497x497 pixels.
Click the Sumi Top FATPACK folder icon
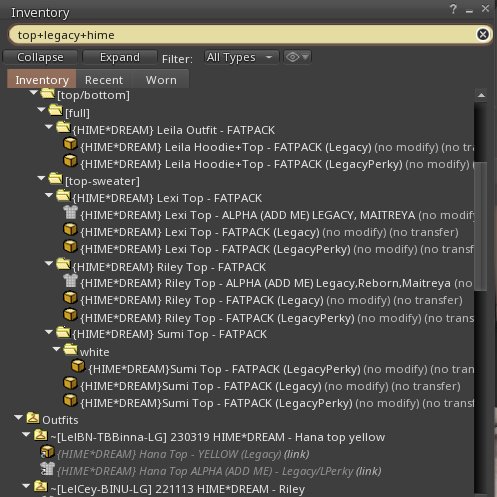[x=63, y=332]
